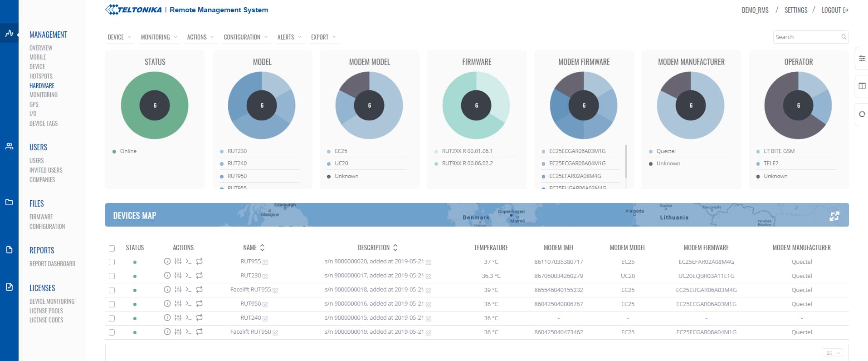
Task: Select the Facelift RUT950 row checkbox
Action: tap(112, 332)
